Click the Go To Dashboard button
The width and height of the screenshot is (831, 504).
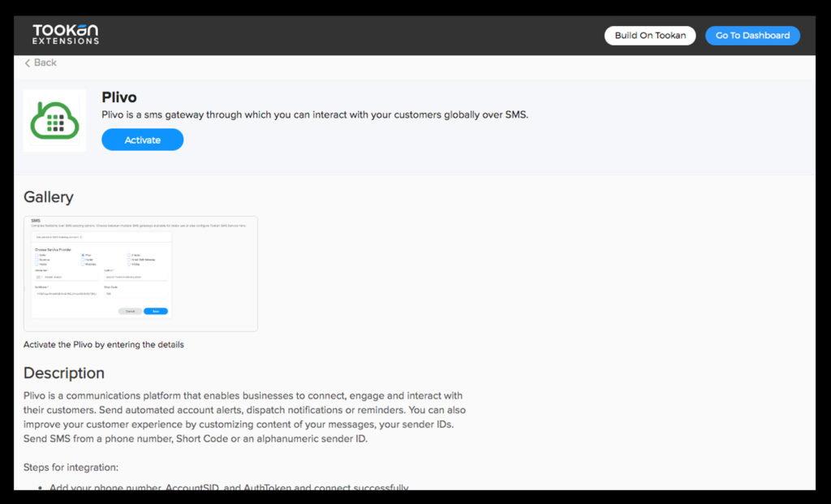point(752,36)
